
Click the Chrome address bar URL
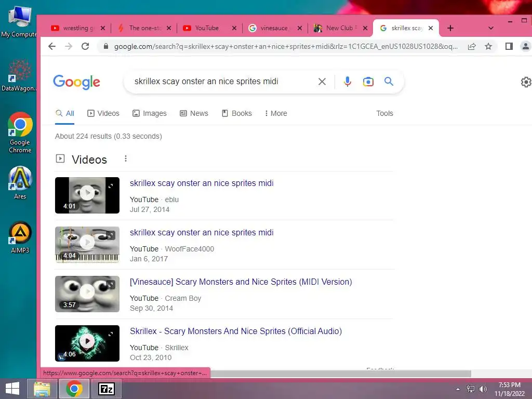tap(286, 46)
